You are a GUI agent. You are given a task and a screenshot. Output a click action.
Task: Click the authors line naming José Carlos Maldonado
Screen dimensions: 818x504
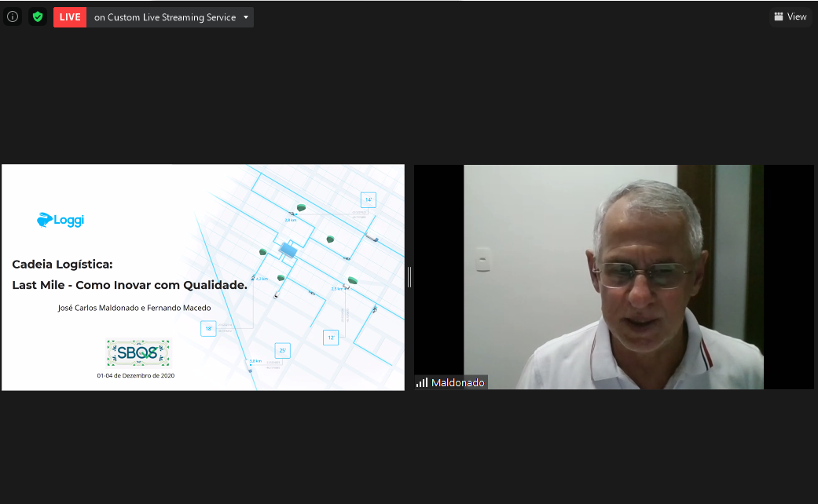134,308
